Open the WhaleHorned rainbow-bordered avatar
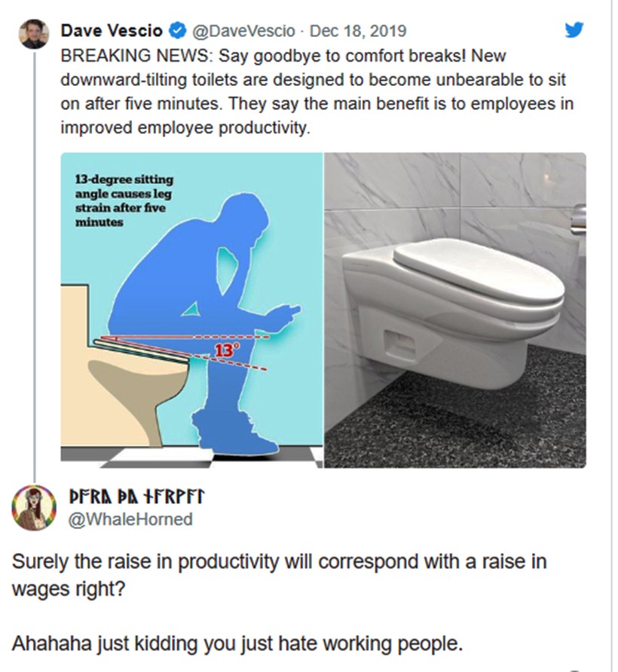The height and width of the screenshot is (672, 618). coord(34,508)
